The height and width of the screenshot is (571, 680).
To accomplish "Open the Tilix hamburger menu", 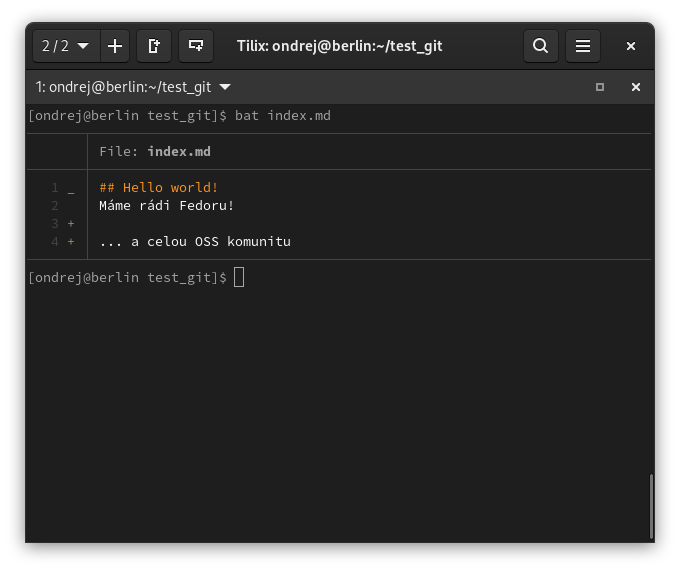I will [582, 46].
